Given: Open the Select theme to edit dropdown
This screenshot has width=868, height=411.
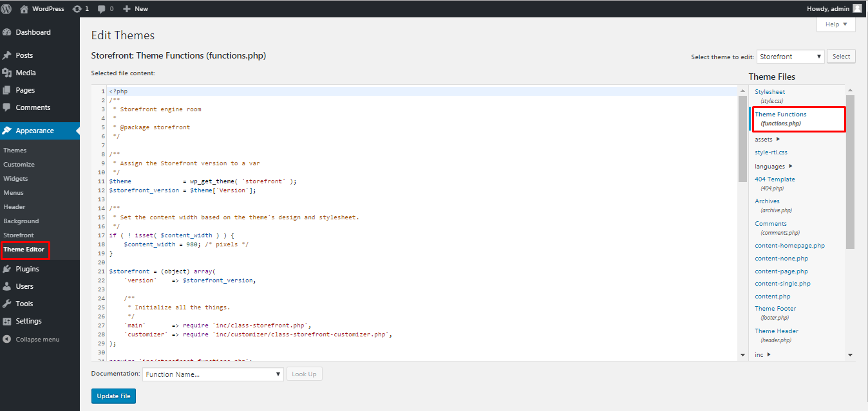Looking at the screenshot, I should [x=790, y=57].
